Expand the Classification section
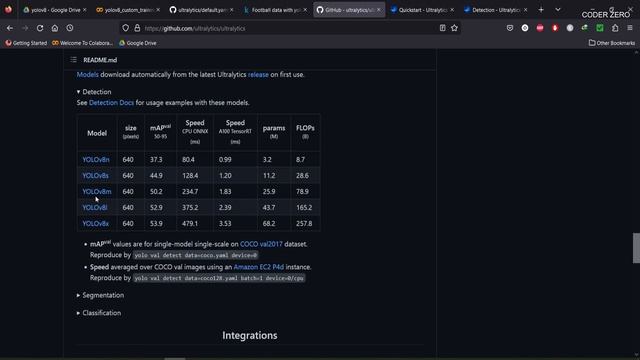 pyautogui.click(x=99, y=313)
